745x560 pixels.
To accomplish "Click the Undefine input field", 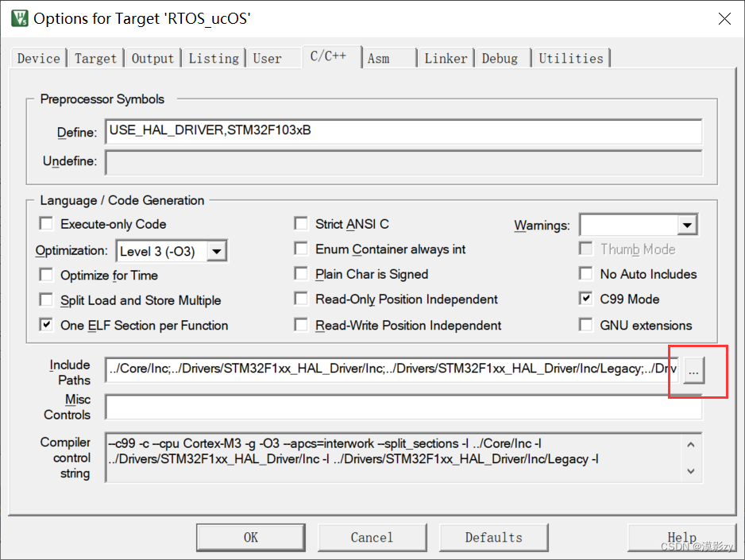I will [403, 163].
